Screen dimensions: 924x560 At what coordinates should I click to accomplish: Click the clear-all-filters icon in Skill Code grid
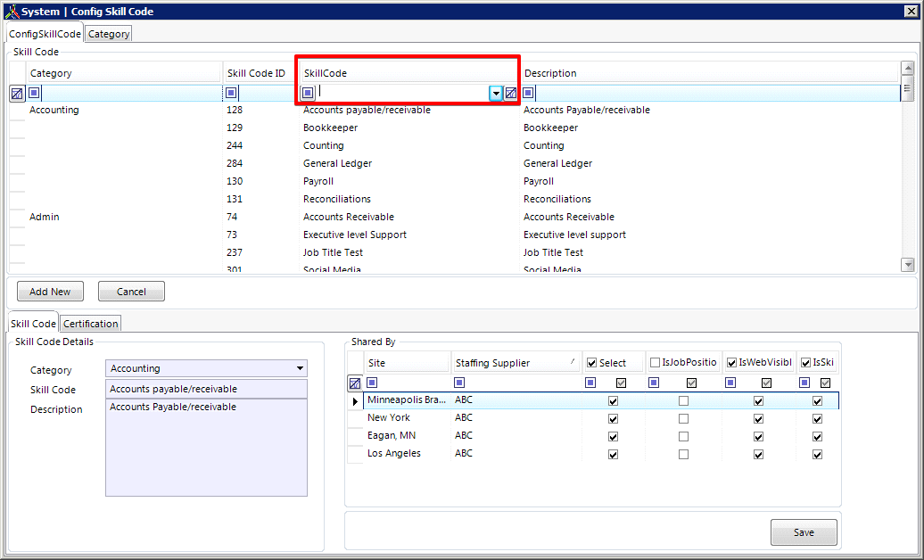(17, 93)
